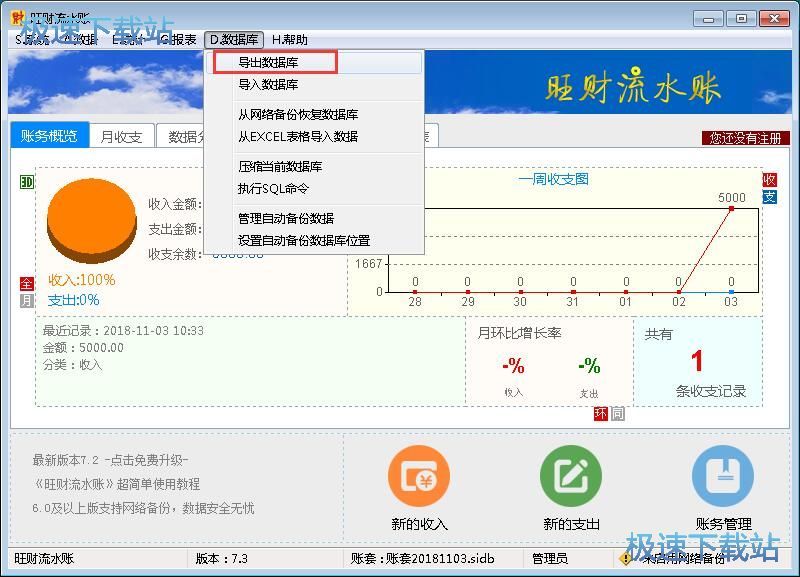Maximize the 旺财流水账 window
Screen dimensions: 800x577
741,19
